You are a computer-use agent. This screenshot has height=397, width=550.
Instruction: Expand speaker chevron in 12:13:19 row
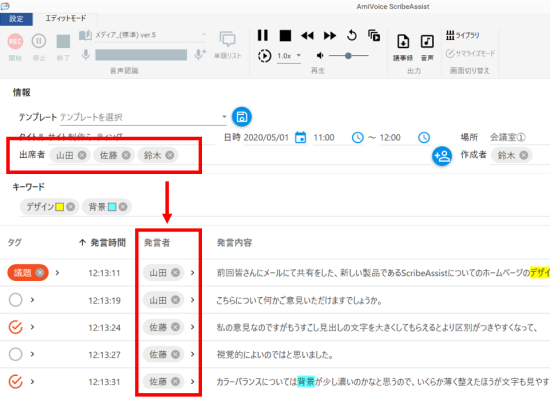(192, 300)
